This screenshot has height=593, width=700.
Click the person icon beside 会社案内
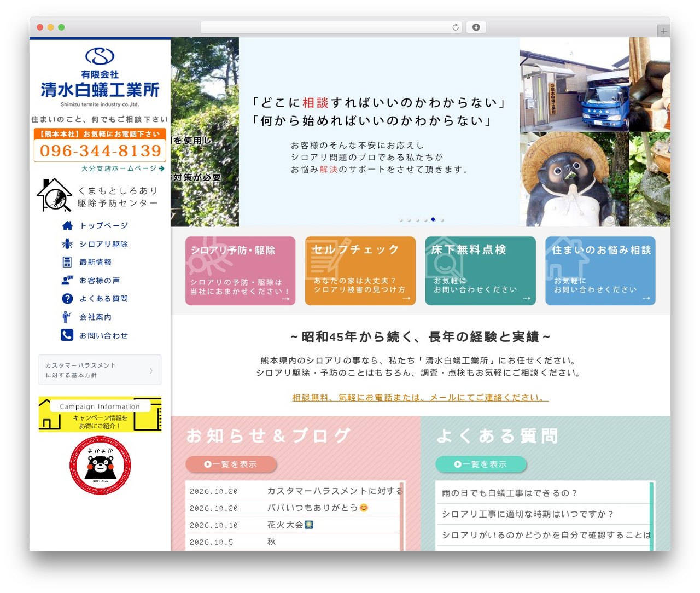click(67, 317)
